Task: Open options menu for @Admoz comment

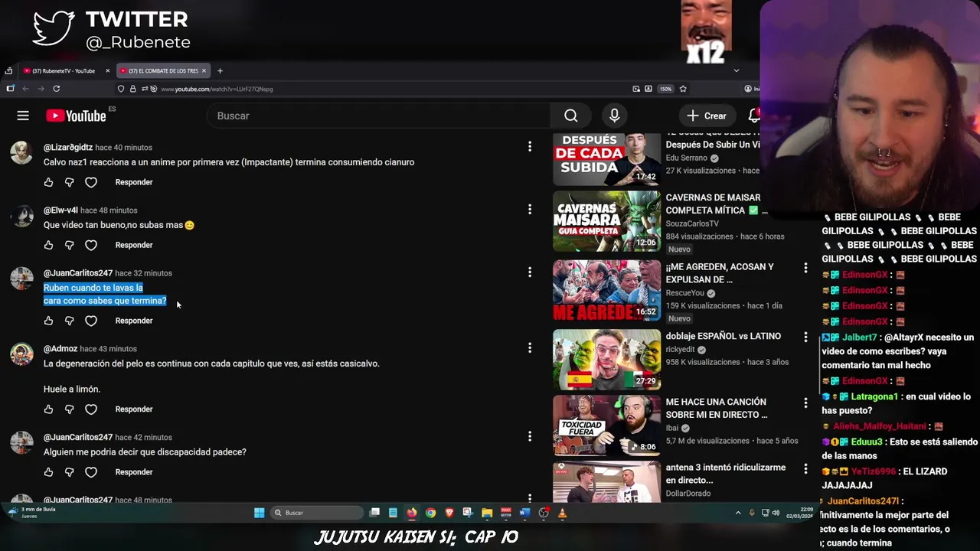Action: click(x=529, y=347)
